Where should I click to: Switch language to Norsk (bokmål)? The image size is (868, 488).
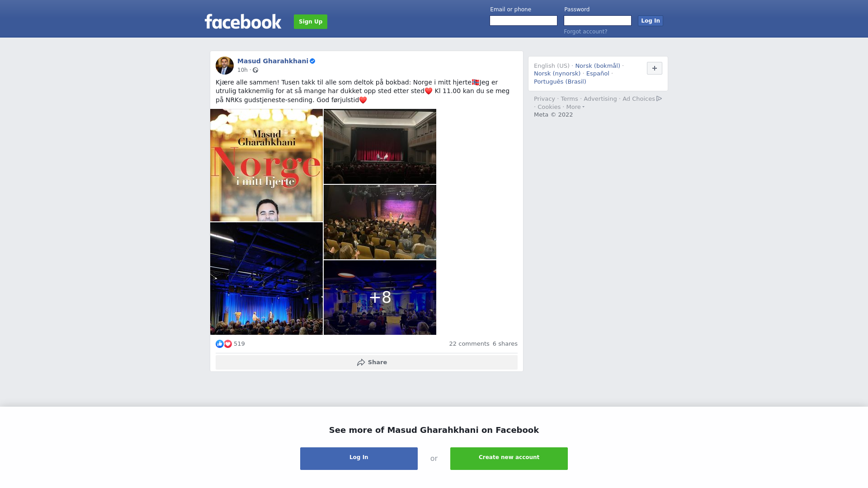[598, 66]
